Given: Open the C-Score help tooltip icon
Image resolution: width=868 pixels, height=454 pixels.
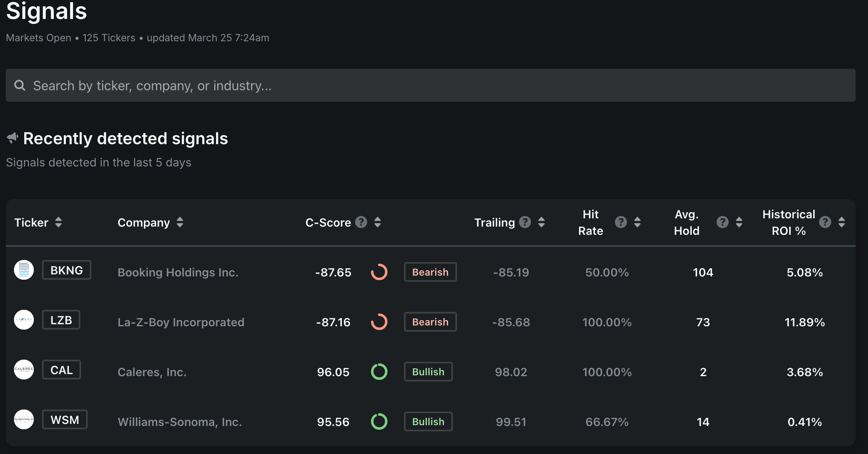Looking at the screenshot, I should [x=361, y=222].
